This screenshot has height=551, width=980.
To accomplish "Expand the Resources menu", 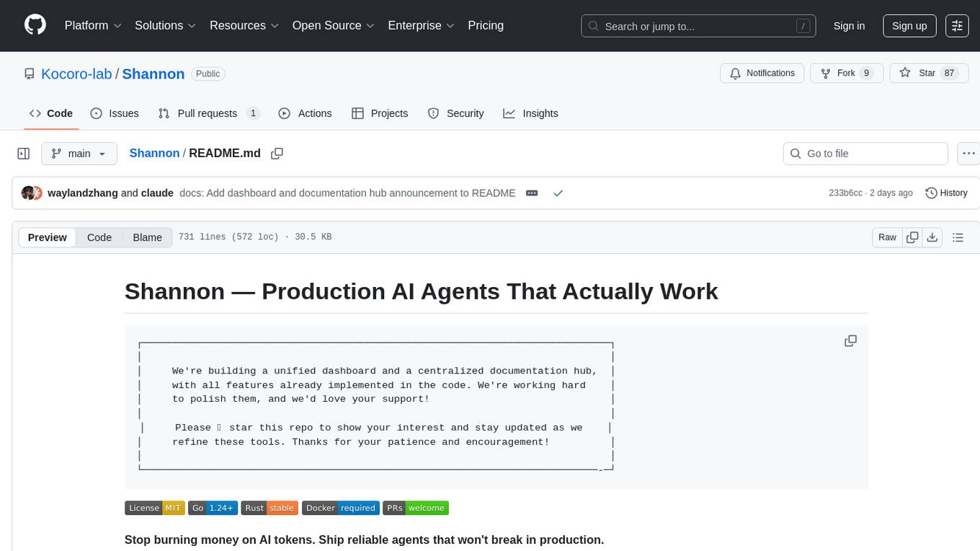I will pyautogui.click(x=244, y=25).
